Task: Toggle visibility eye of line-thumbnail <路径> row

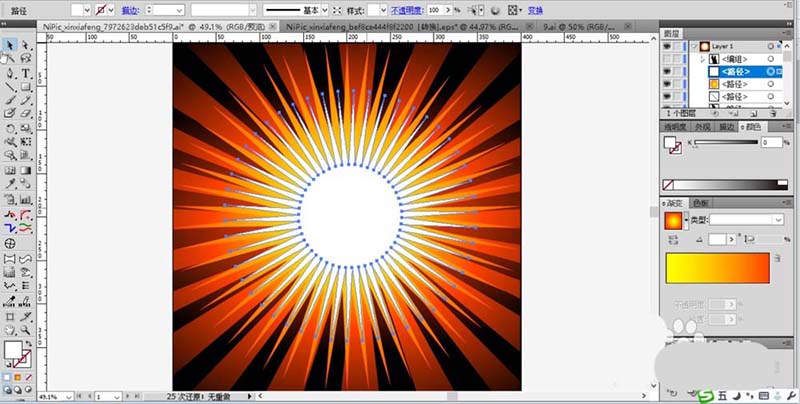Action: (666, 96)
